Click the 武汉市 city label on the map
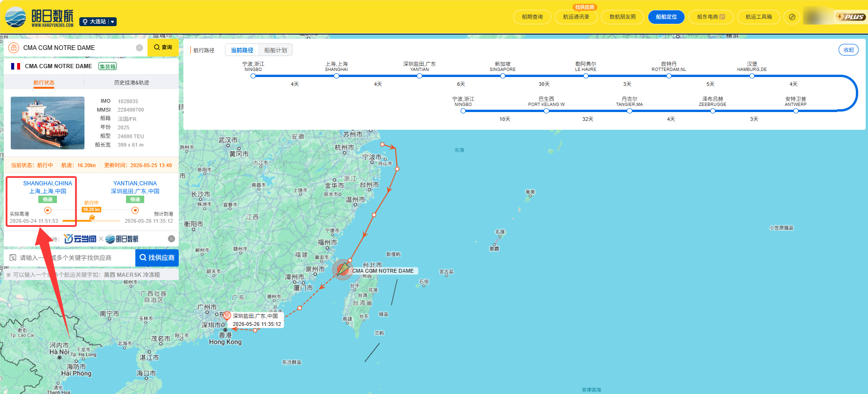Viewport: 868px width, 394px height. 228,140
